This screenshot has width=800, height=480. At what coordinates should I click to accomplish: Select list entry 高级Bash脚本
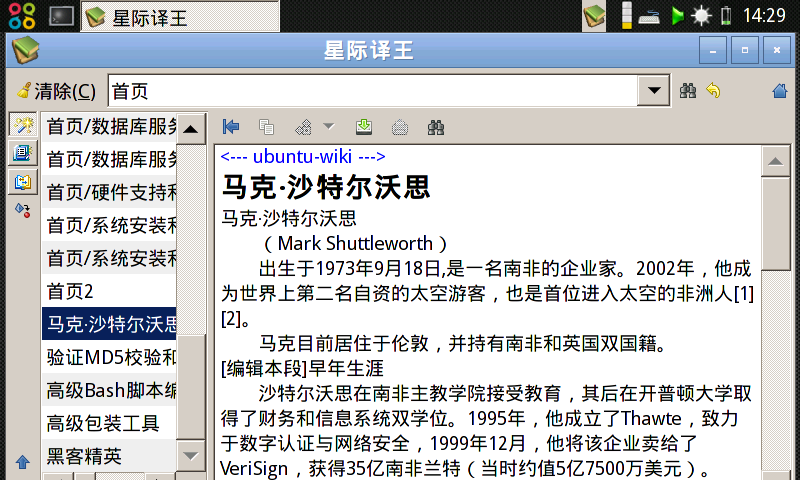pos(109,390)
